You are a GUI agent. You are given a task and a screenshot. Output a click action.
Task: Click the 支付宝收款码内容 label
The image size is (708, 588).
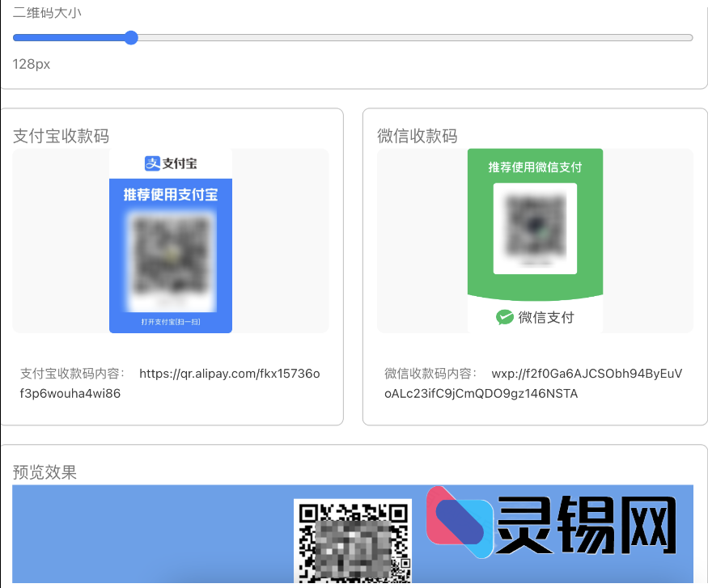72,374
